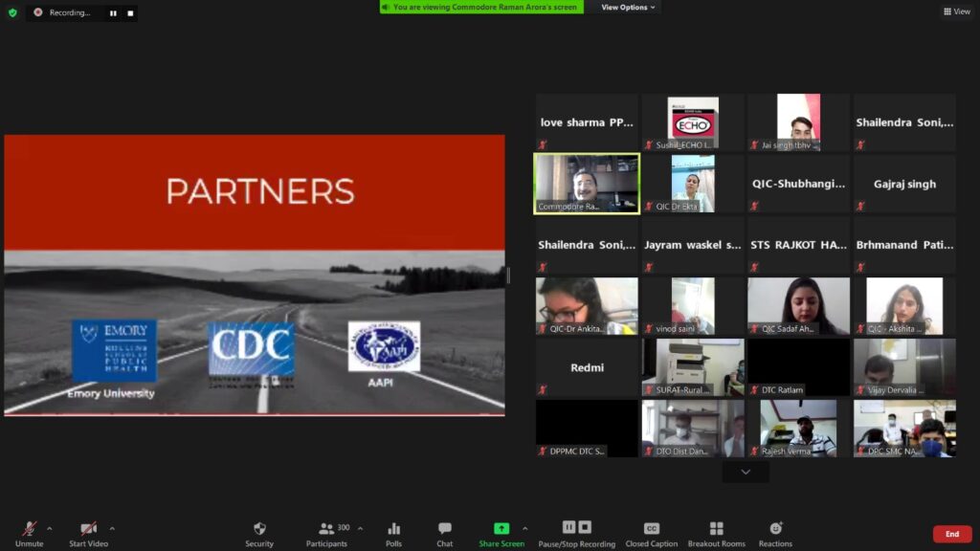Show next page of participant videos
The width and height of the screenshot is (980, 551).
click(x=746, y=473)
